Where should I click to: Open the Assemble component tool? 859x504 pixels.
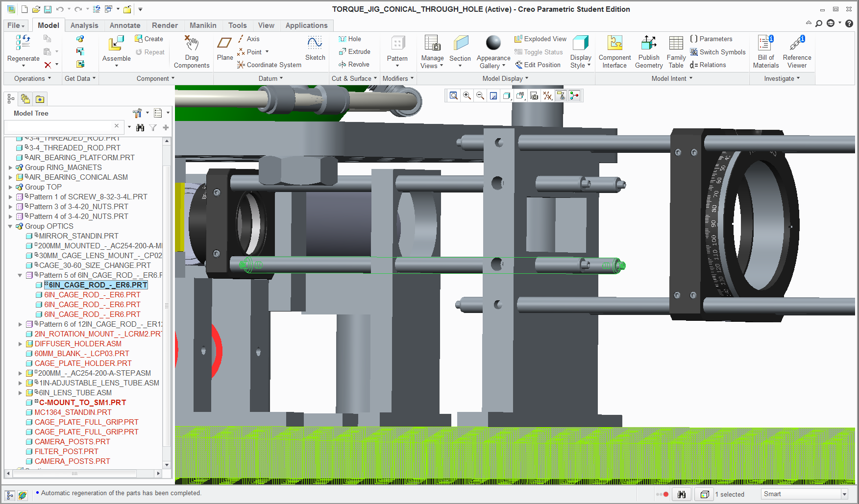[116, 43]
